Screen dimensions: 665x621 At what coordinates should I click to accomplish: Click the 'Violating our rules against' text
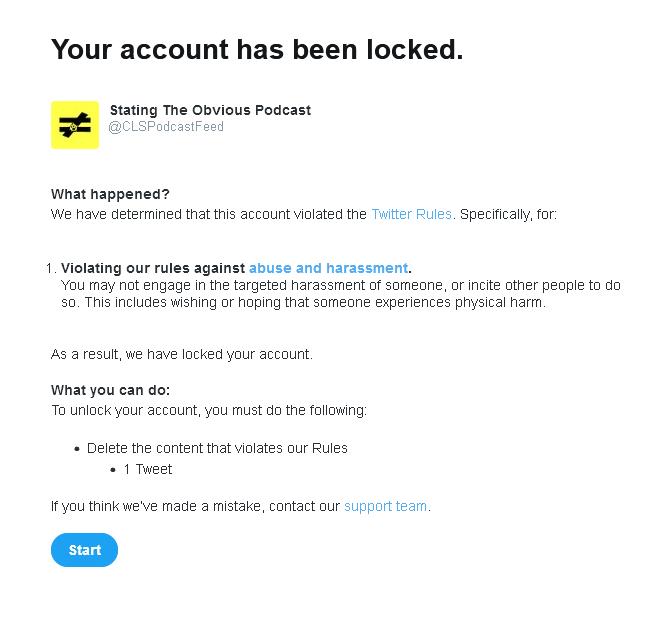point(153,268)
